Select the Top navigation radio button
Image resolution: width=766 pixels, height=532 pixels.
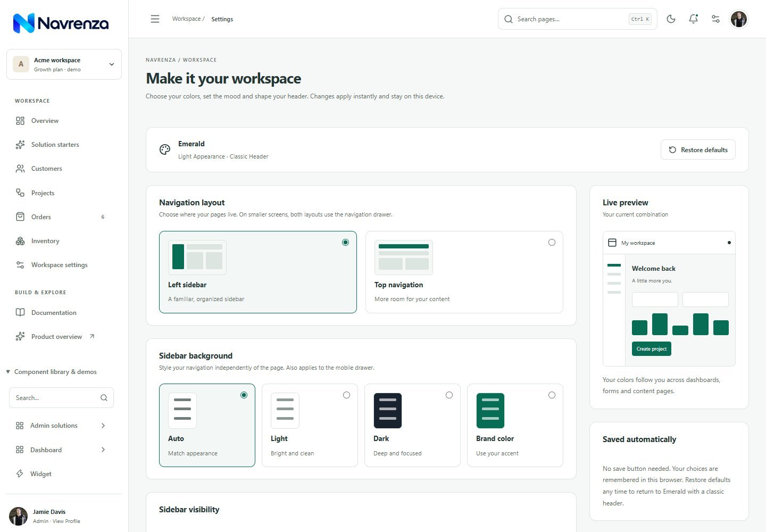(x=552, y=242)
